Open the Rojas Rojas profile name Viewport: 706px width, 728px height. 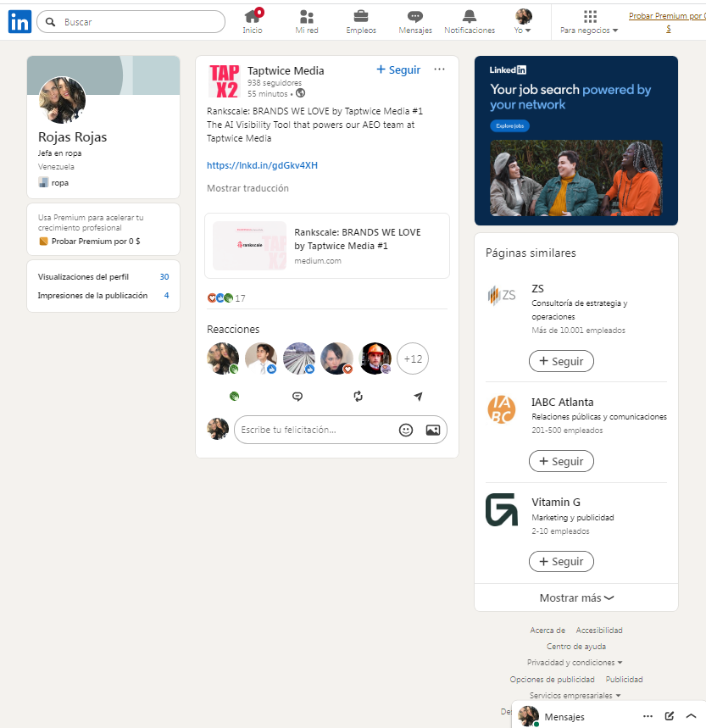tap(72, 137)
